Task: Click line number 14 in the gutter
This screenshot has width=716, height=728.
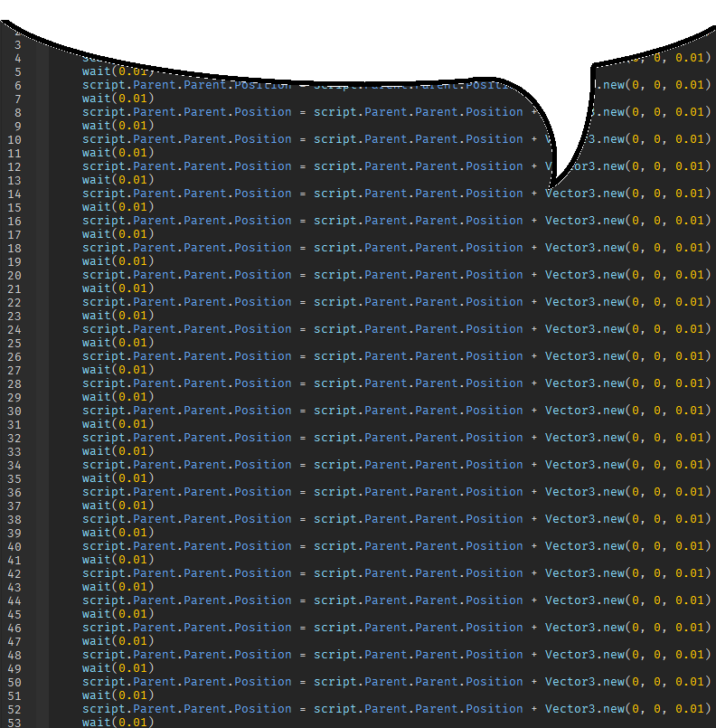Action: point(17,194)
